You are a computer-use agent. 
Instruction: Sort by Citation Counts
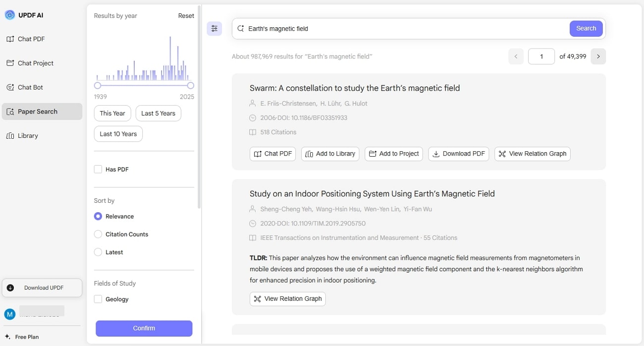tap(98, 234)
